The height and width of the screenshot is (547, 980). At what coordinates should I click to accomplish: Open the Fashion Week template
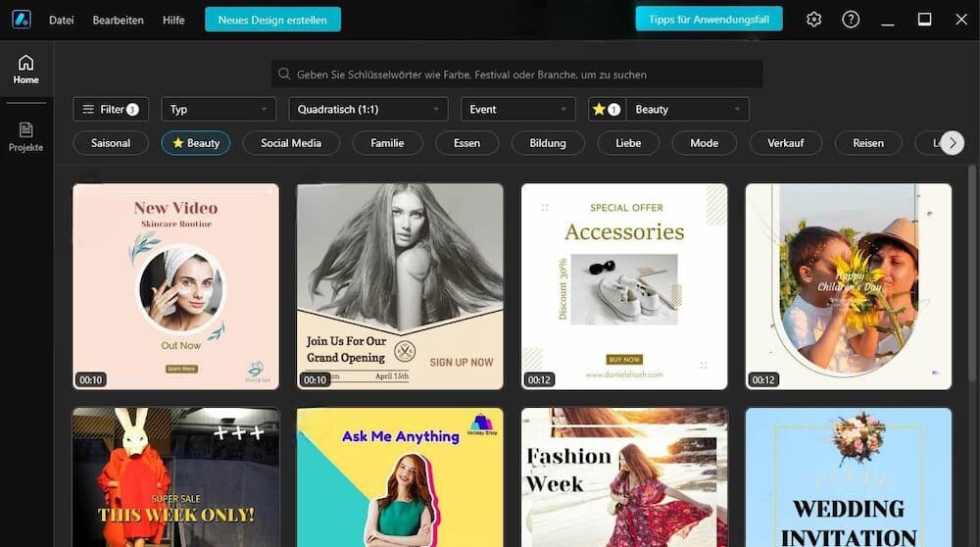coord(624,477)
